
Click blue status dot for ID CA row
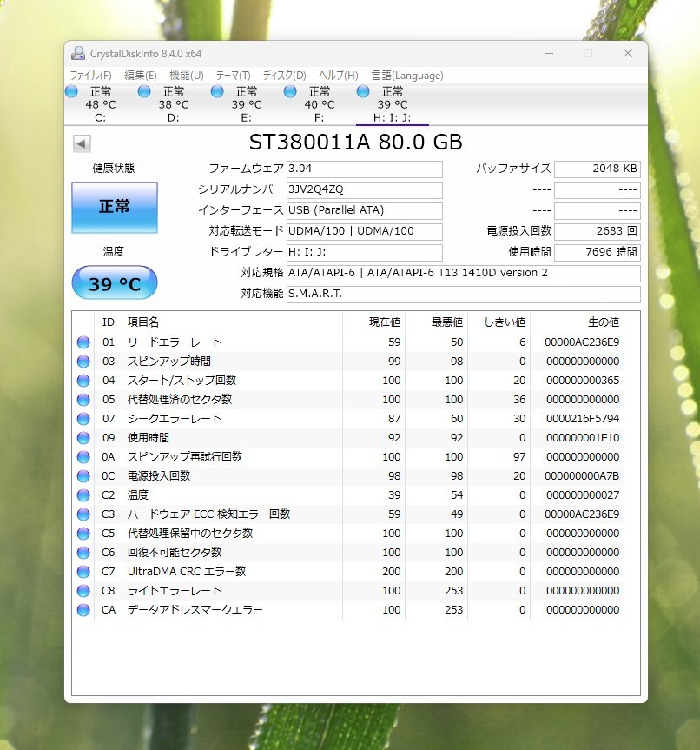click(83, 610)
